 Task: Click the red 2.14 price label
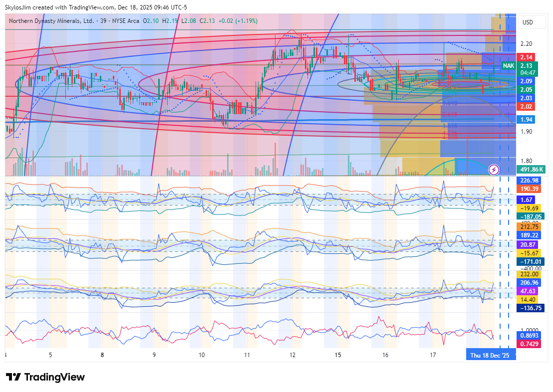click(x=526, y=57)
